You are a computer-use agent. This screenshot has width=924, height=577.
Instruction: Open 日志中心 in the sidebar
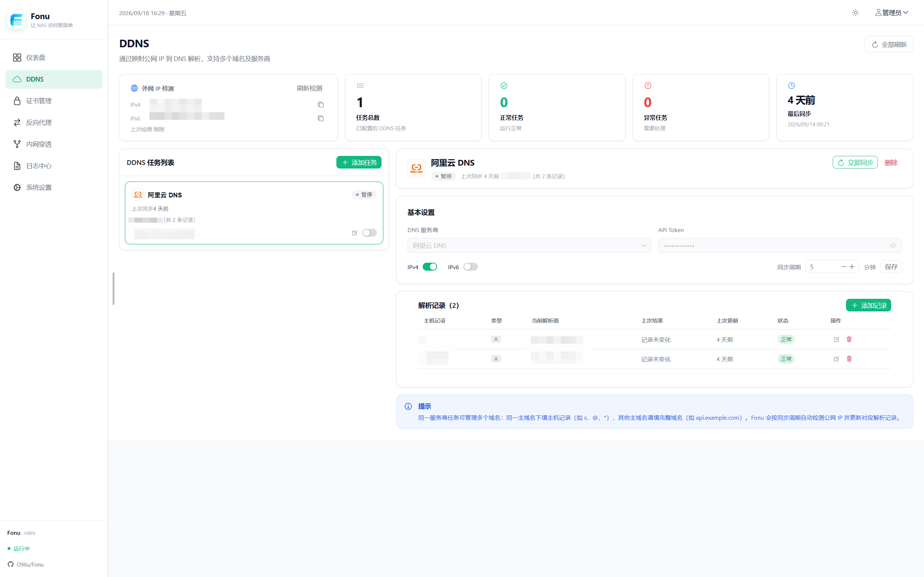pyautogui.click(x=54, y=166)
